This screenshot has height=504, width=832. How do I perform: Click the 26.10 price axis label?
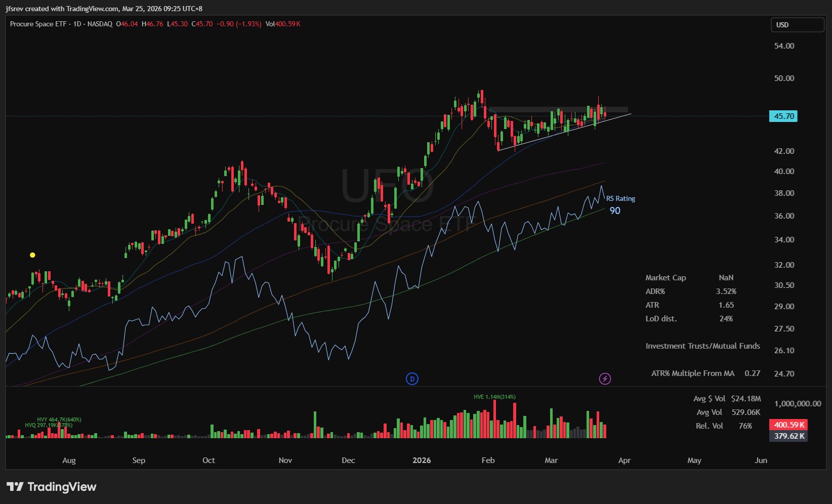(x=784, y=350)
